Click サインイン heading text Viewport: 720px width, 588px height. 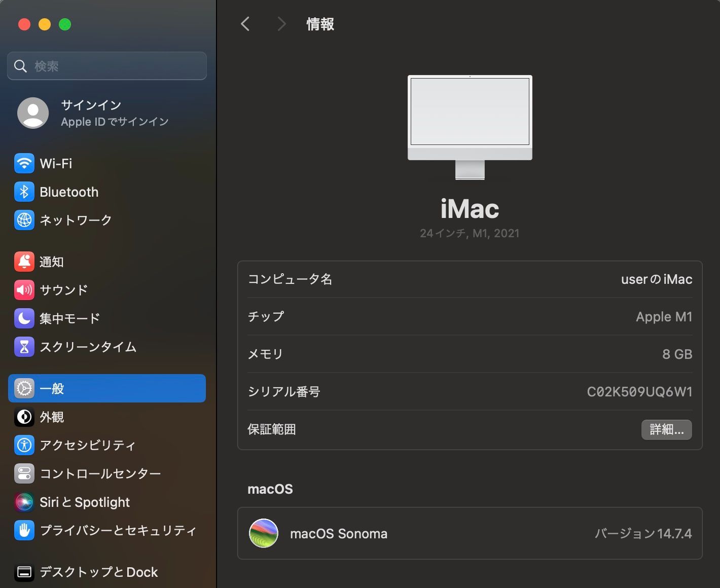pos(91,105)
